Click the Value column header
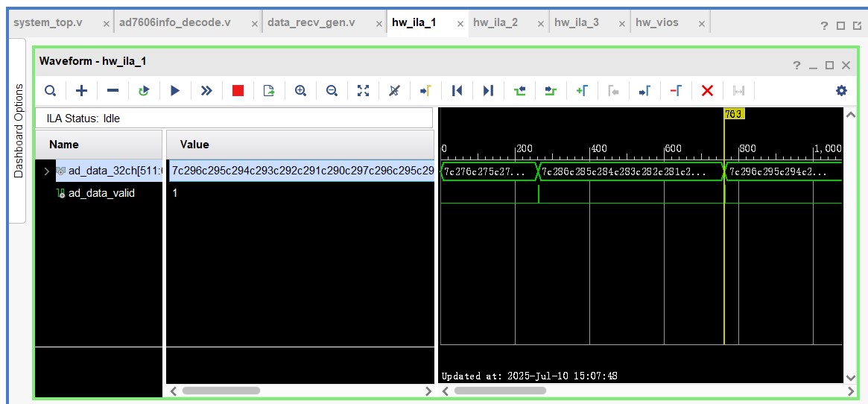Image resolution: width=868 pixels, height=404 pixels. point(300,144)
